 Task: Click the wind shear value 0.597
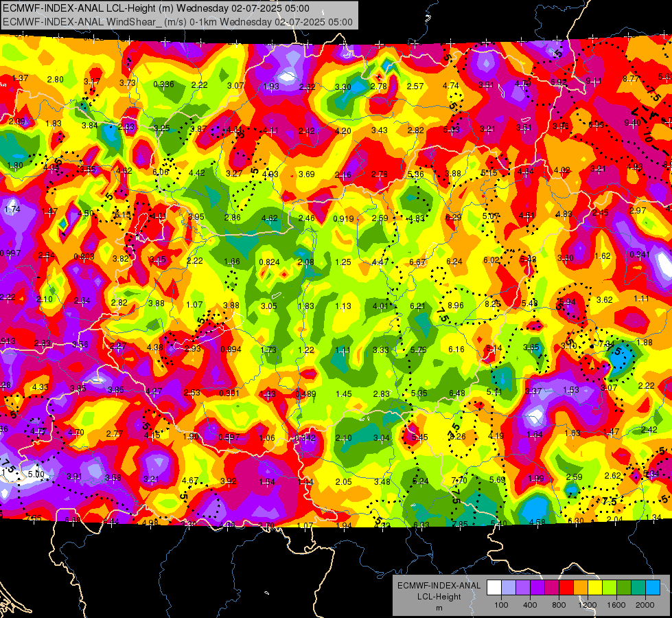click(x=229, y=437)
